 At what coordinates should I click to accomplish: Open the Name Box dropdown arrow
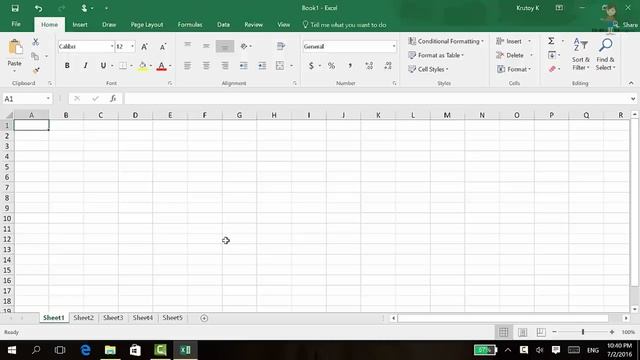pyautogui.click(x=48, y=99)
